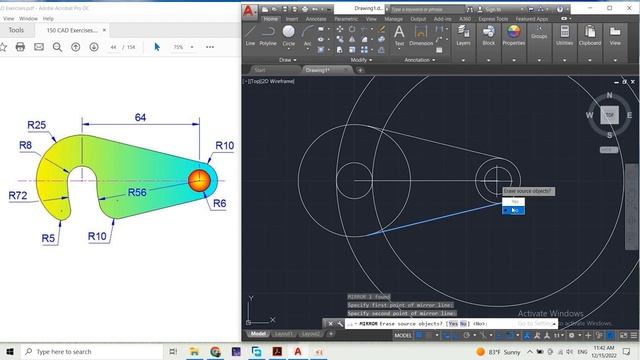640x360 pixels.
Task: Open the WCS dropdown under ViewCube
Action: [609, 150]
